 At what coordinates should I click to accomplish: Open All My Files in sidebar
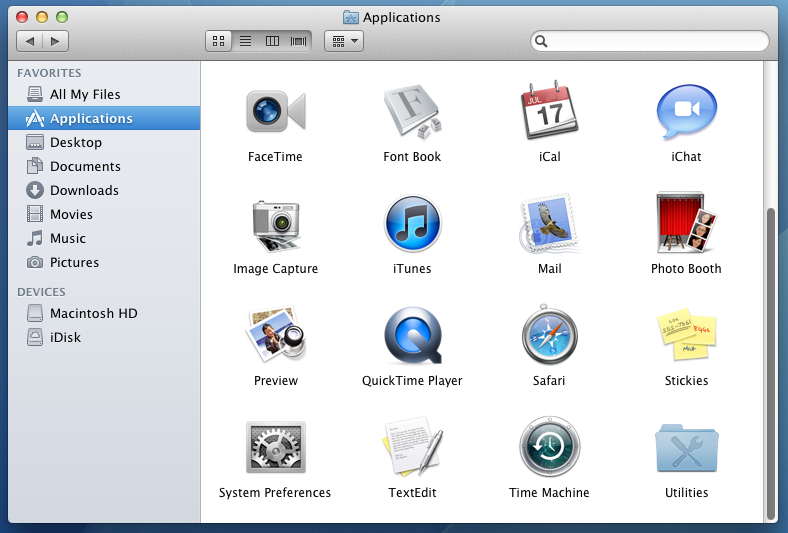(x=104, y=94)
